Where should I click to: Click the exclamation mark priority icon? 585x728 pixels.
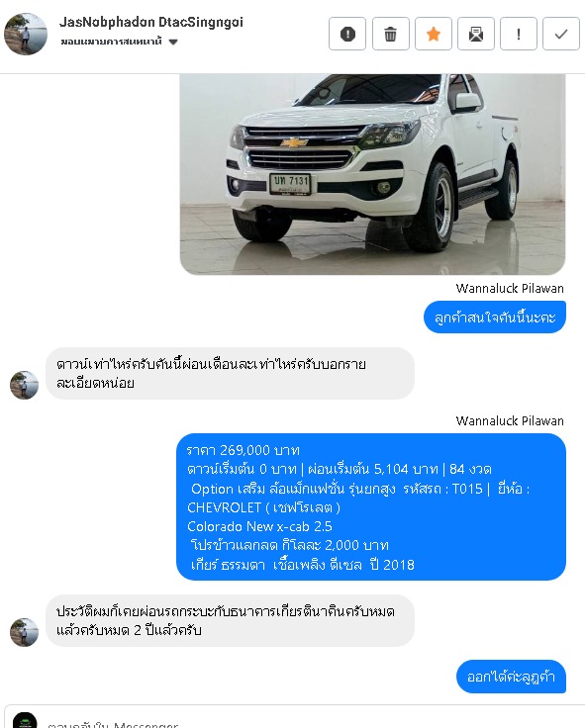519,34
